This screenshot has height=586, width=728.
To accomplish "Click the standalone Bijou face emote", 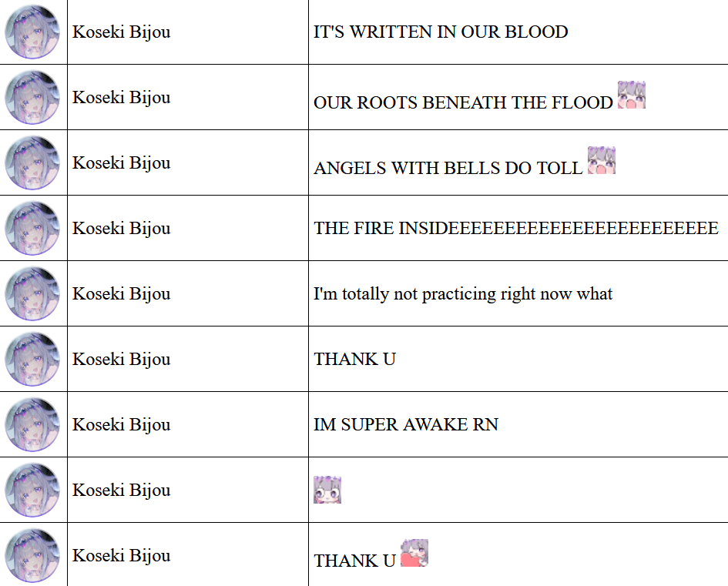I will pyautogui.click(x=327, y=490).
